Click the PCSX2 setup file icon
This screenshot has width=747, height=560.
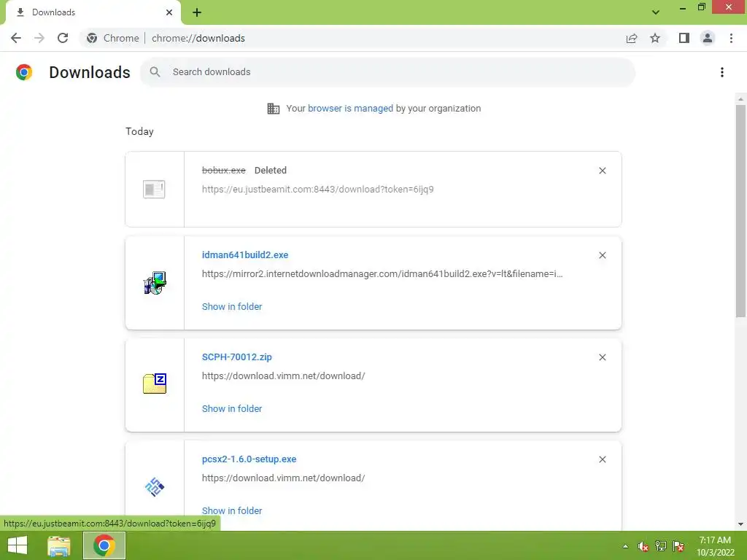(x=155, y=487)
